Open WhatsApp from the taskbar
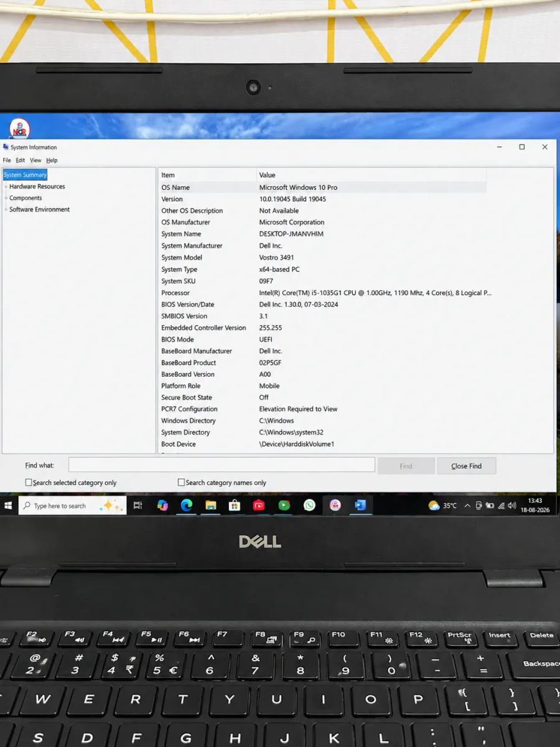 coord(309,505)
